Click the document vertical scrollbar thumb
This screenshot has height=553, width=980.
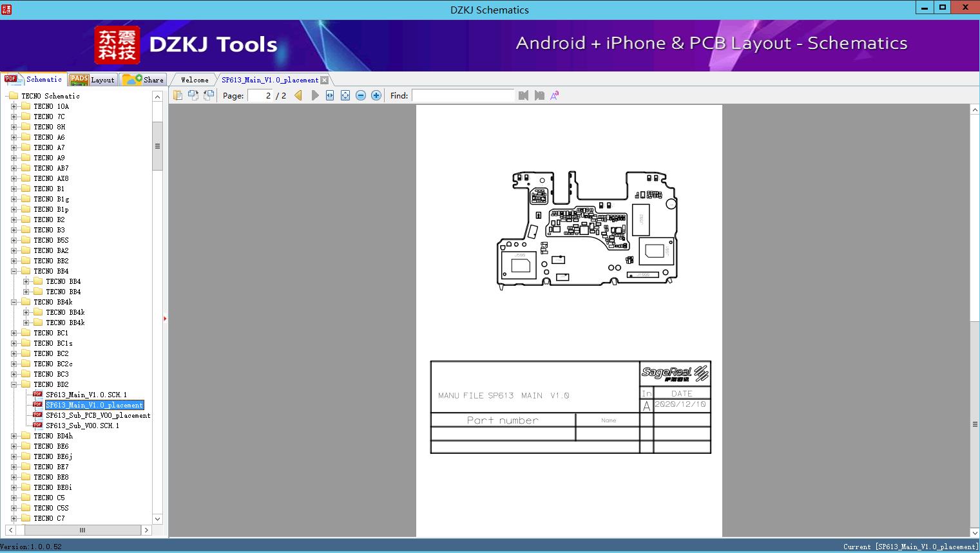pyautogui.click(x=975, y=424)
